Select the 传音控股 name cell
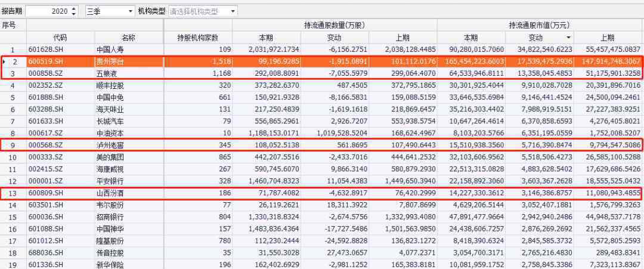644x269 pixels. click(129, 253)
